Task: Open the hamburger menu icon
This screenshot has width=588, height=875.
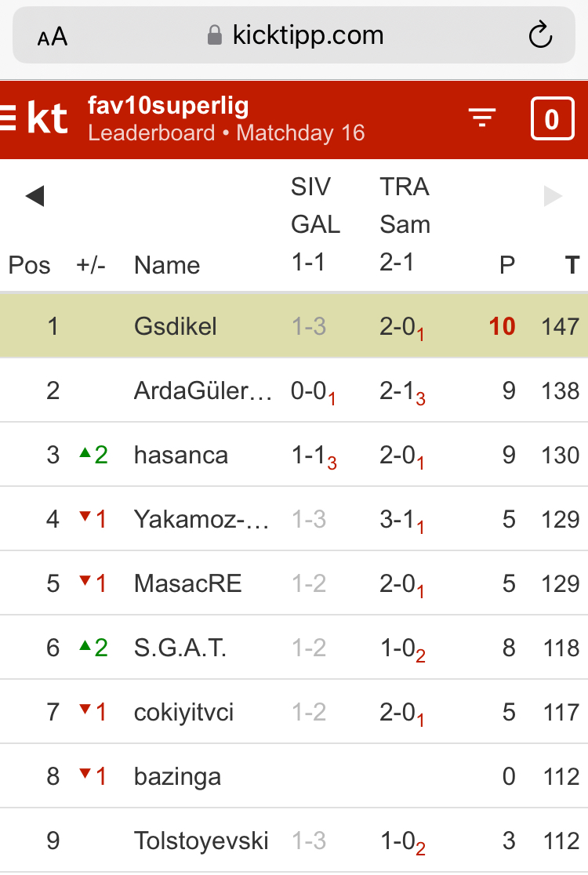Action: [x=8, y=118]
